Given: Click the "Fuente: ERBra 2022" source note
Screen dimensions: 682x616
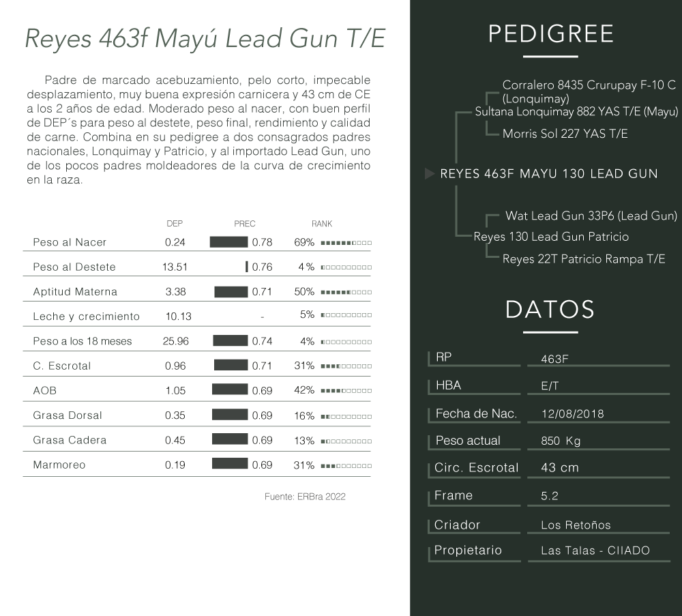Looking at the screenshot, I should pyautogui.click(x=305, y=497).
